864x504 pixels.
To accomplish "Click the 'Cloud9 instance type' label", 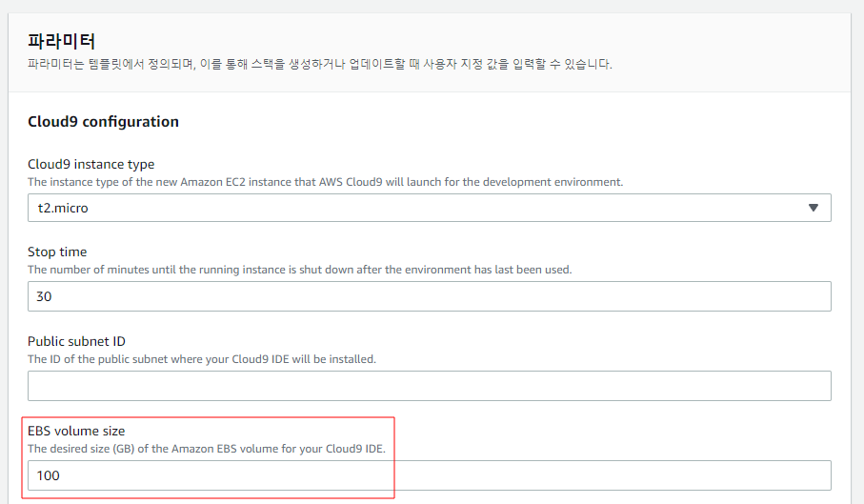I will click(90, 164).
